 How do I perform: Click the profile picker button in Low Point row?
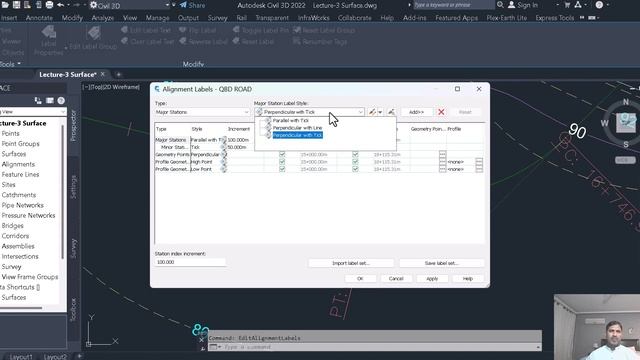point(479,169)
